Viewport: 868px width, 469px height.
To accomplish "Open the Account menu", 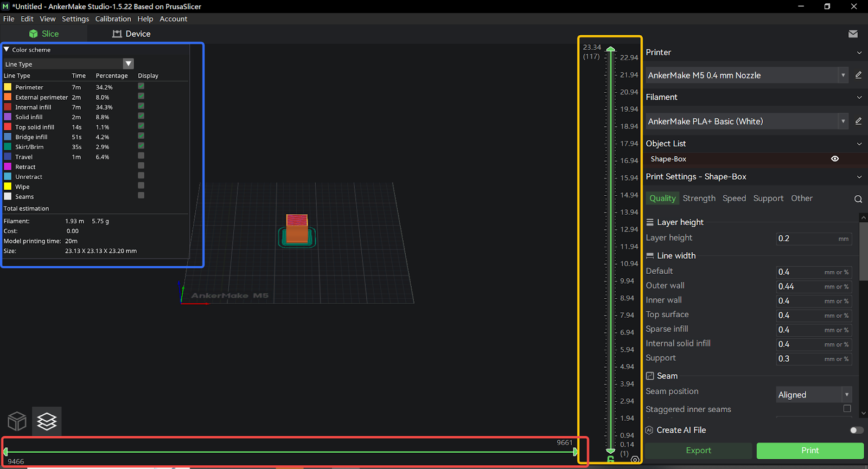I will click(x=173, y=18).
